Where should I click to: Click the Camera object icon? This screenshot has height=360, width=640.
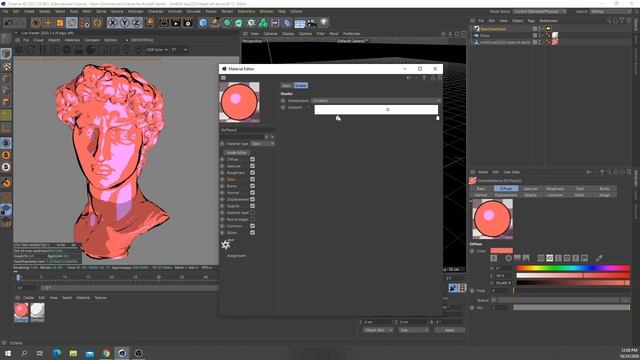pos(312,23)
